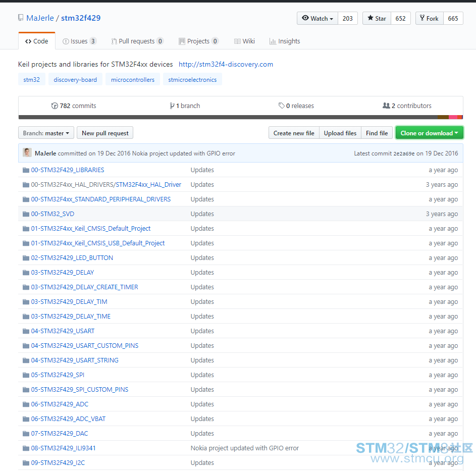The height and width of the screenshot is (471, 476).
Task: Click the tag icon next to 0 releases
Action: [282, 106]
